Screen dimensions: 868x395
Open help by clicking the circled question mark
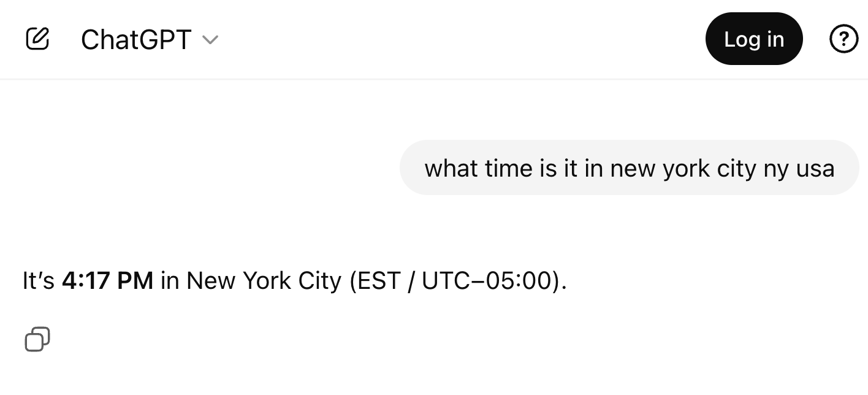[844, 39]
